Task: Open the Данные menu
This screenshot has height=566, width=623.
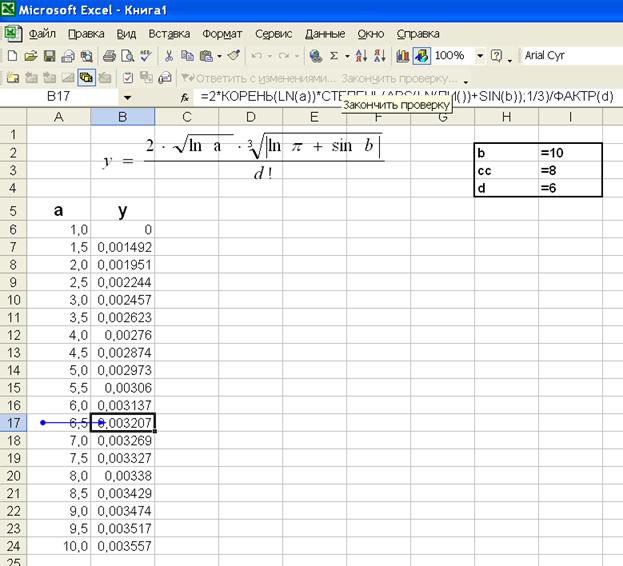Action: point(325,34)
